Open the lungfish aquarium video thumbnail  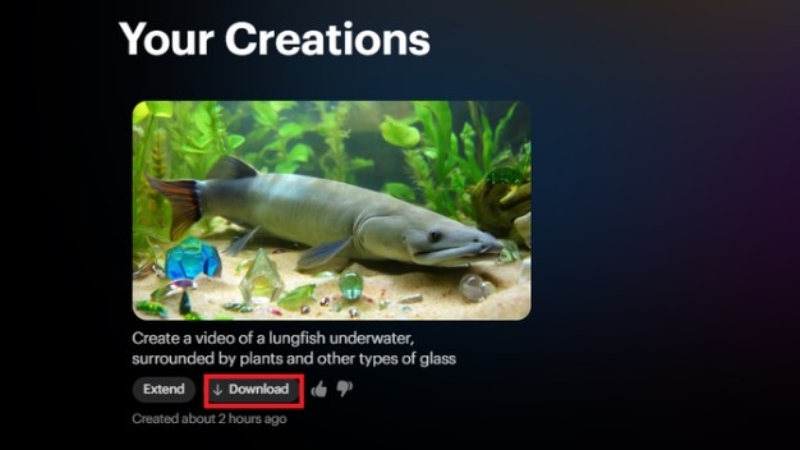click(x=332, y=210)
